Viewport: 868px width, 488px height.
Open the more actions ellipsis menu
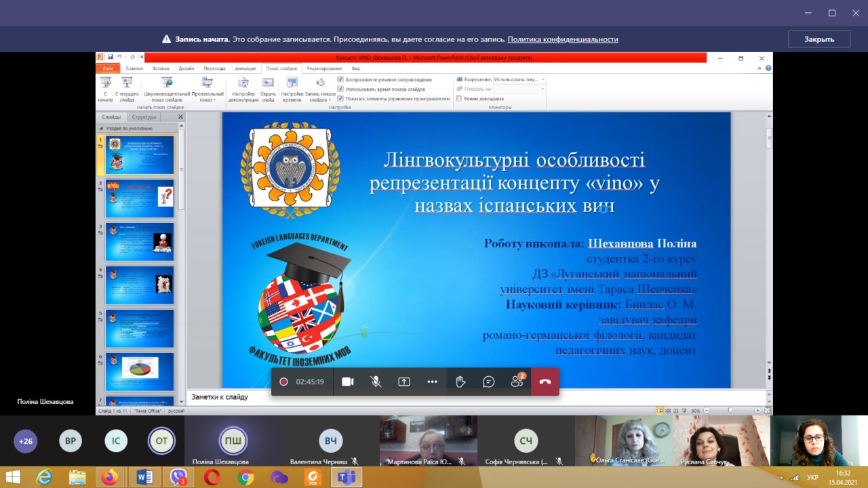432,382
